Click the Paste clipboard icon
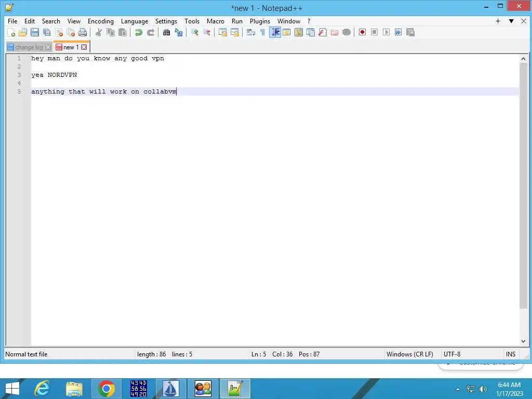The image size is (532, 399). coord(123,32)
